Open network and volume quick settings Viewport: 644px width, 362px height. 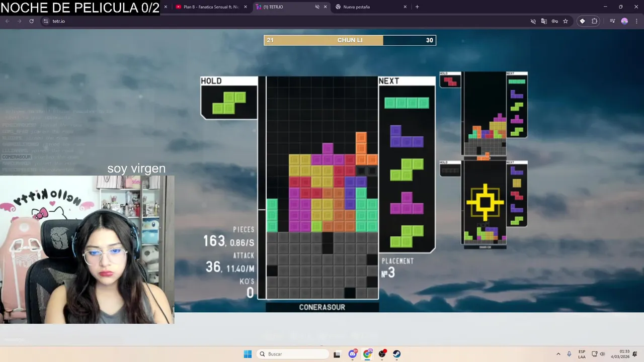pyautogui.click(x=598, y=354)
